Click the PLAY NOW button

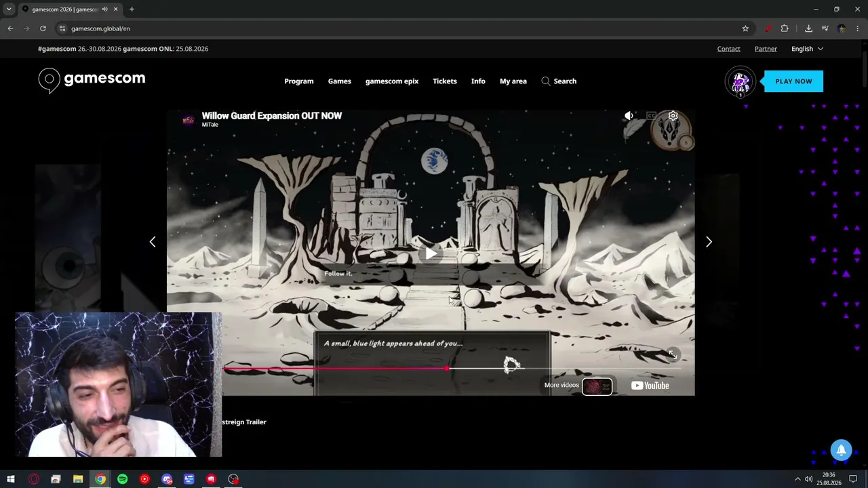[793, 81]
